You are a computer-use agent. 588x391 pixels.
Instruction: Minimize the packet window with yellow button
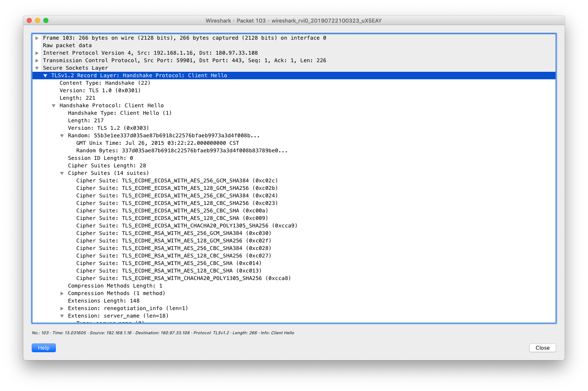point(38,20)
